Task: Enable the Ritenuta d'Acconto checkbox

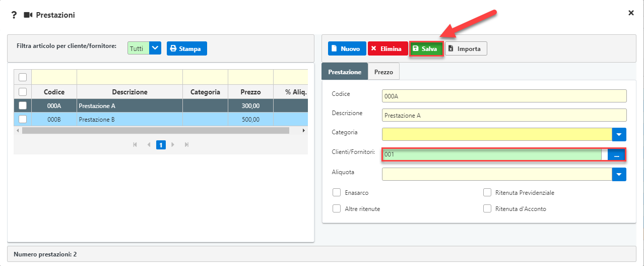Action: point(487,208)
